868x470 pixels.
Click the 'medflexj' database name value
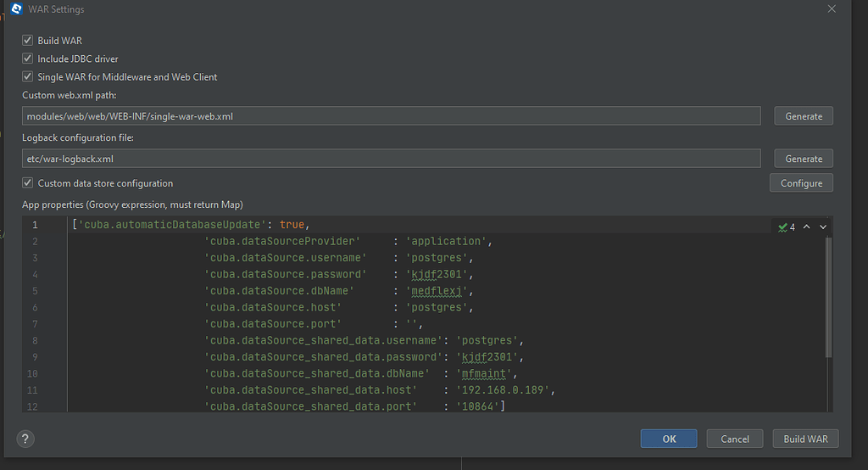coord(437,291)
